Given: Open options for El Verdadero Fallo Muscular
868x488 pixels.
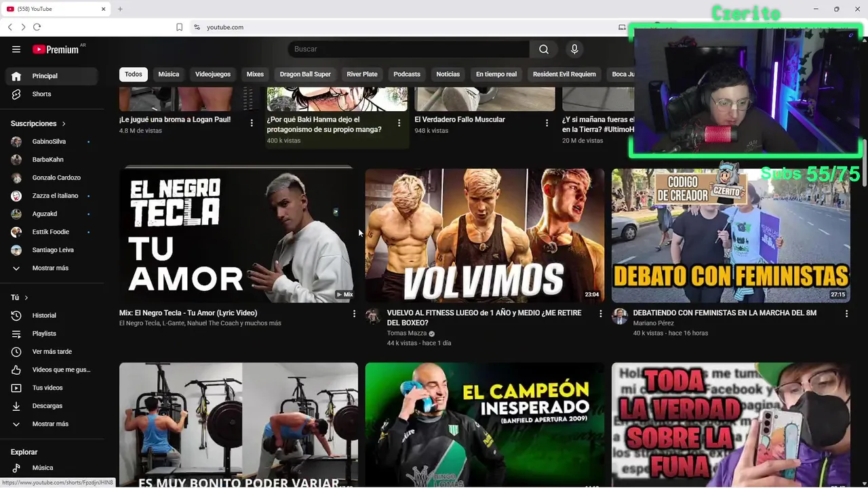Looking at the screenshot, I should [547, 123].
